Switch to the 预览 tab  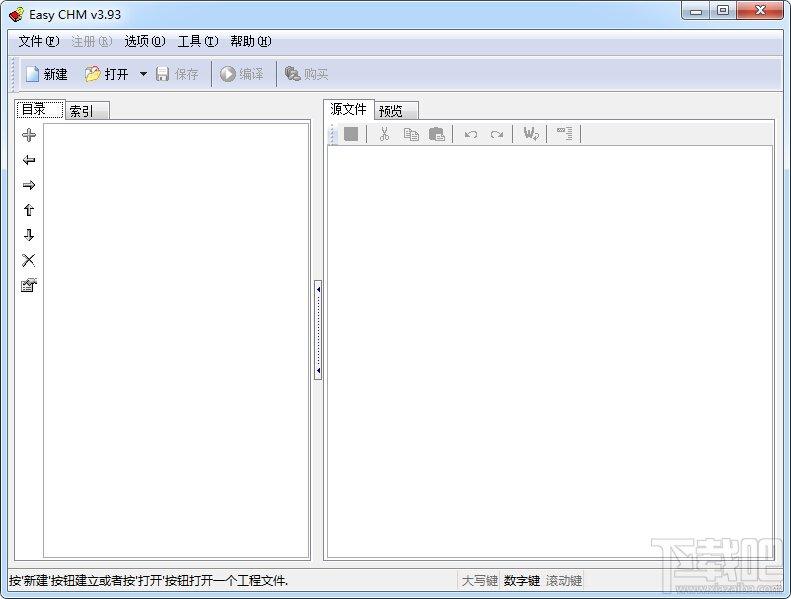tap(397, 111)
